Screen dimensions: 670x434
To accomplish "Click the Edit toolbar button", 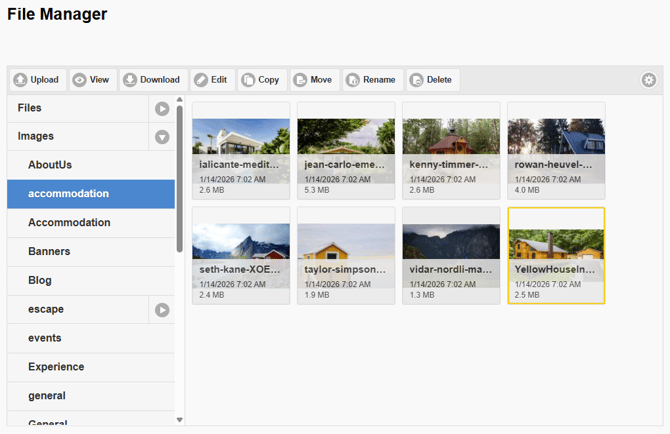I will 213,80.
